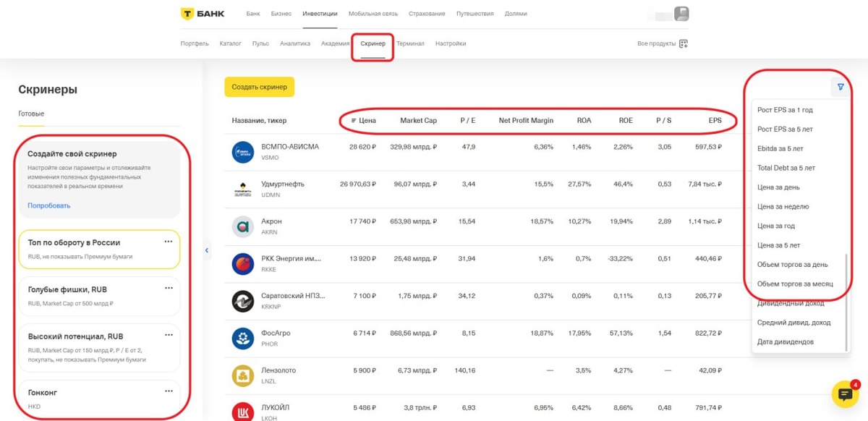Viewport: 868px width, 421px height.
Task: Sort the table by Цена column
Action: pos(363,121)
